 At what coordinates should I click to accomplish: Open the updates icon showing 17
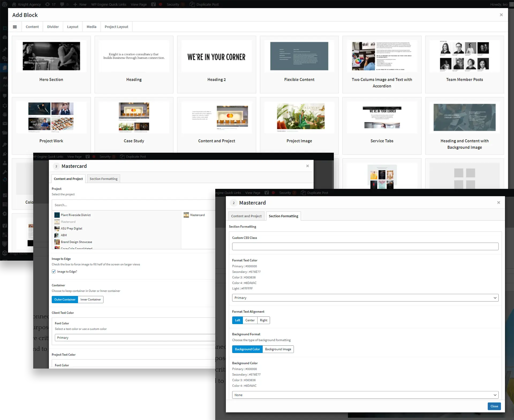[48, 4]
